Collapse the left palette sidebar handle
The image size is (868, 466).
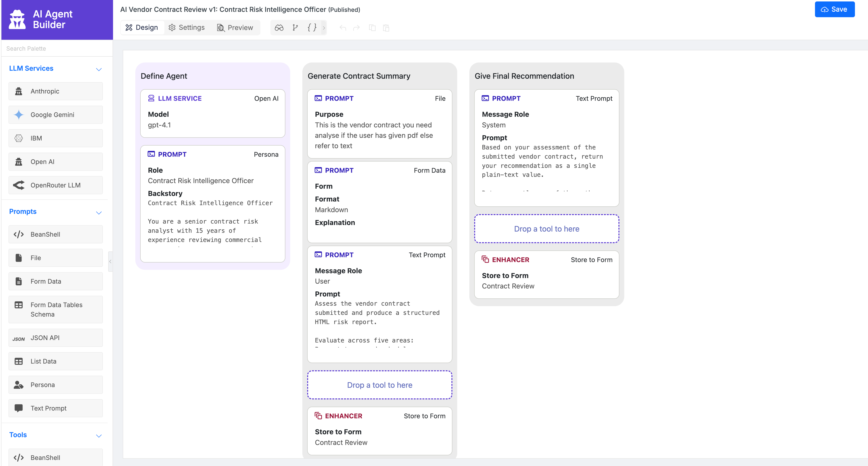[x=110, y=261]
